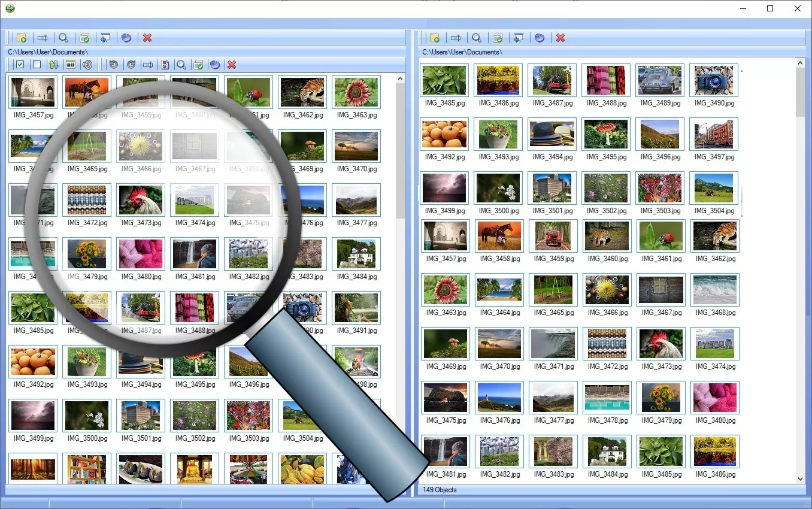
Task: Uncheck all items using the empty-box icon
Action: pyautogui.click(x=36, y=64)
